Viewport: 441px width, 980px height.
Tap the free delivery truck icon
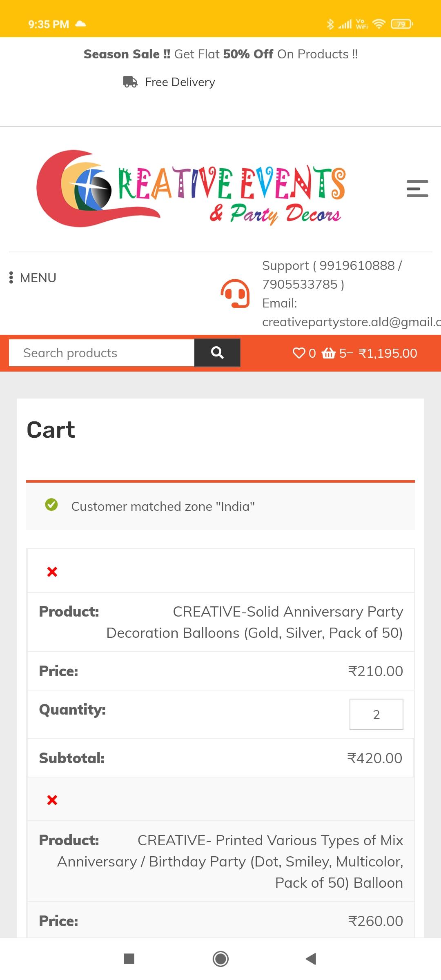pos(130,82)
